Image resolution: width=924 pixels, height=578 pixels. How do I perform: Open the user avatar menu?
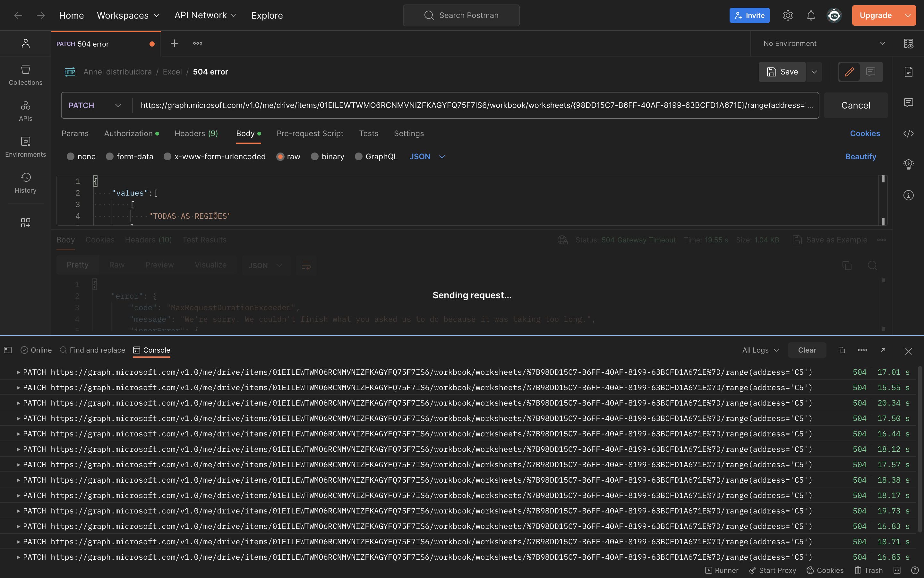(834, 15)
